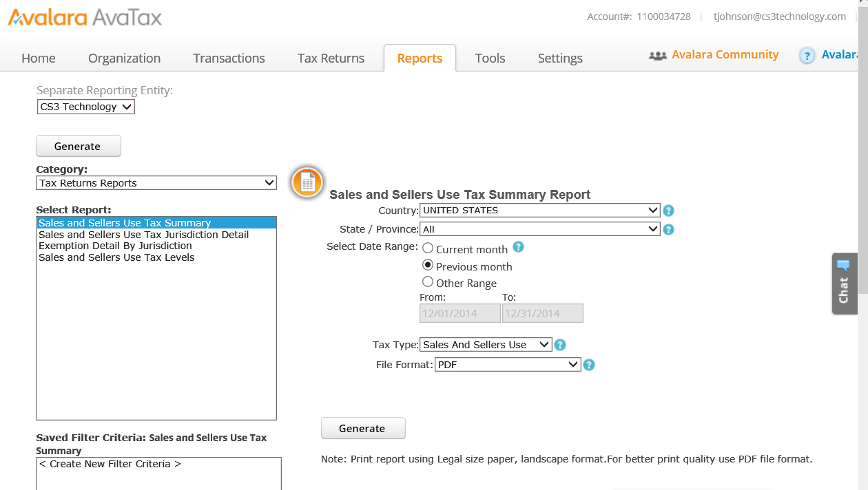Open the Country dropdown
The width and height of the screenshot is (868, 490).
click(540, 211)
